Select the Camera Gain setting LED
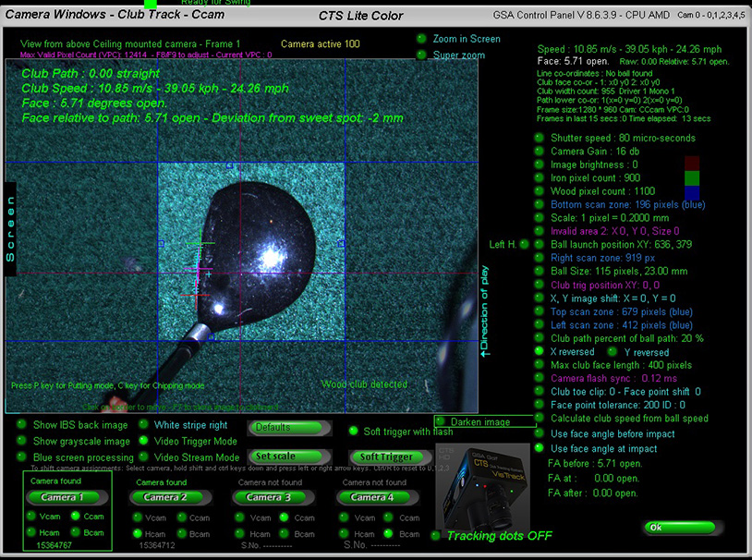The width and height of the screenshot is (752, 560). (x=540, y=152)
